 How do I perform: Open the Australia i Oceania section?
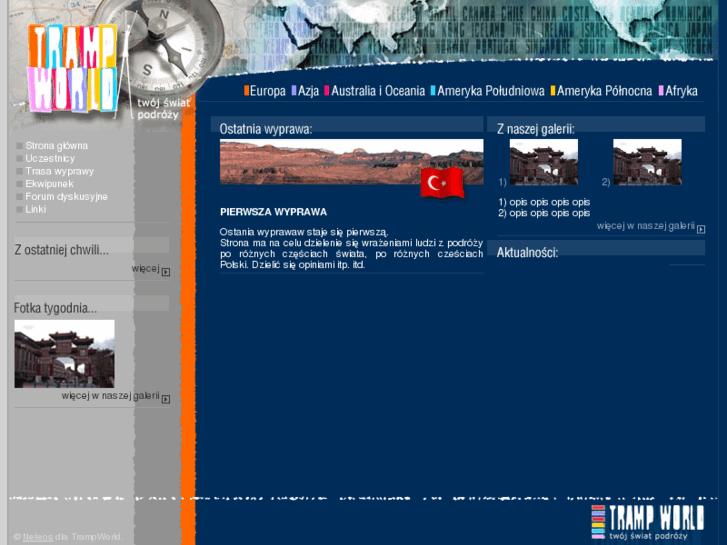tap(378, 91)
